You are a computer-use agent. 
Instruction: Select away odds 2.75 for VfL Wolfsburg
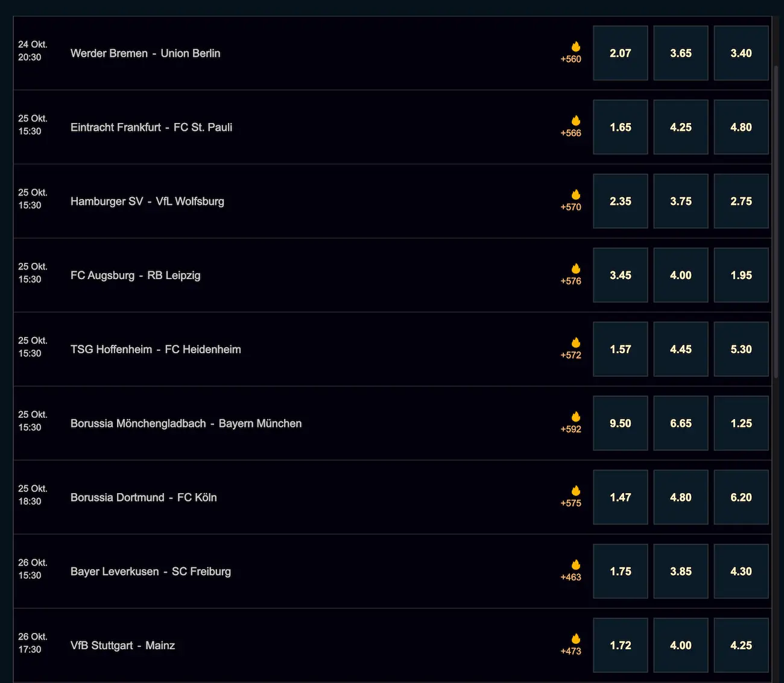tap(741, 201)
